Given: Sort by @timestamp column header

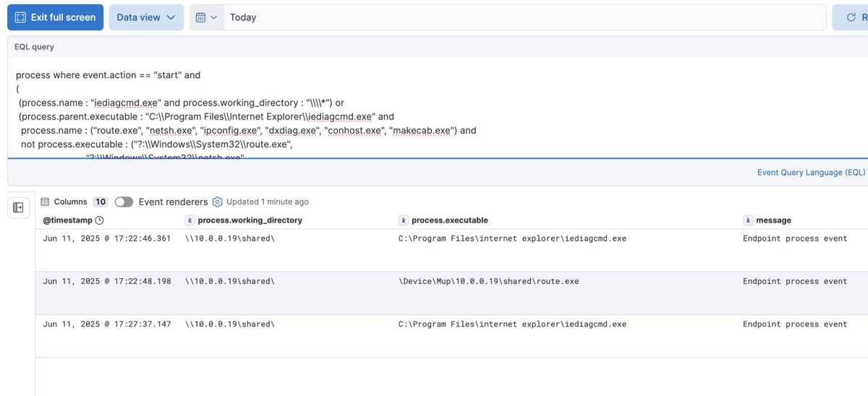Looking at the screenshot, I should tap(67, 220).
